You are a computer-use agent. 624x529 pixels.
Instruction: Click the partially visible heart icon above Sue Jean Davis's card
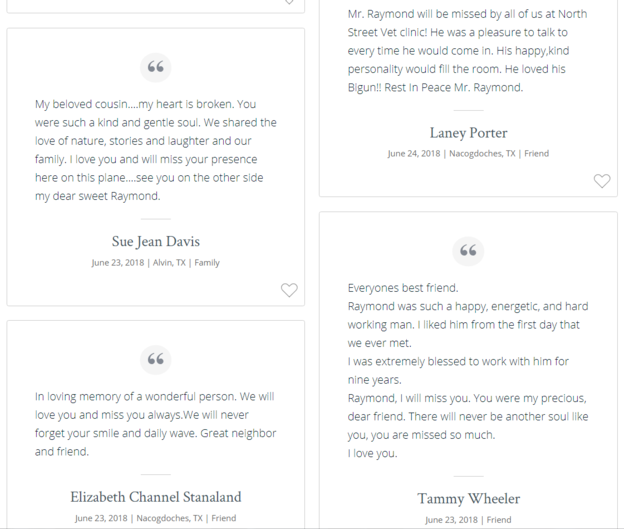289,2
